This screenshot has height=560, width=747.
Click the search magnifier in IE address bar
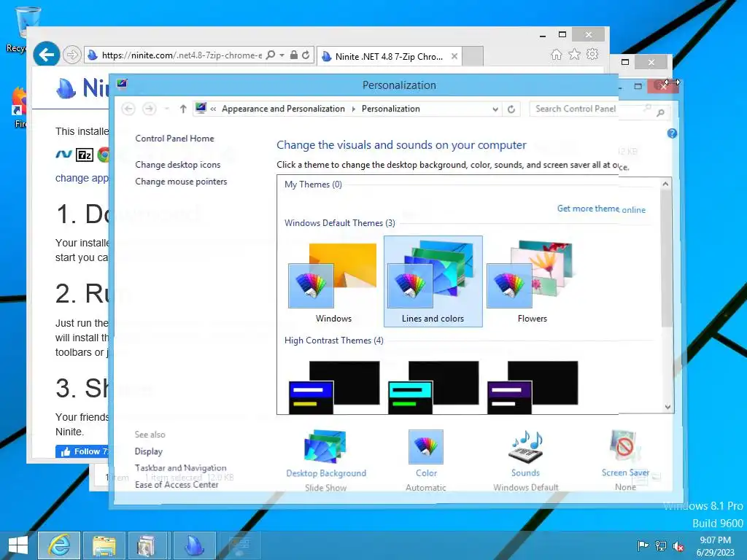[270, 55]
